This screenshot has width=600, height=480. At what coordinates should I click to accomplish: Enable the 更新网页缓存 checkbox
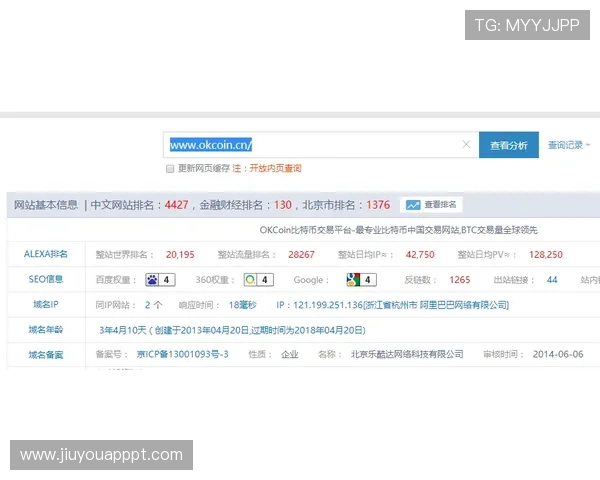tap(170, 169)
